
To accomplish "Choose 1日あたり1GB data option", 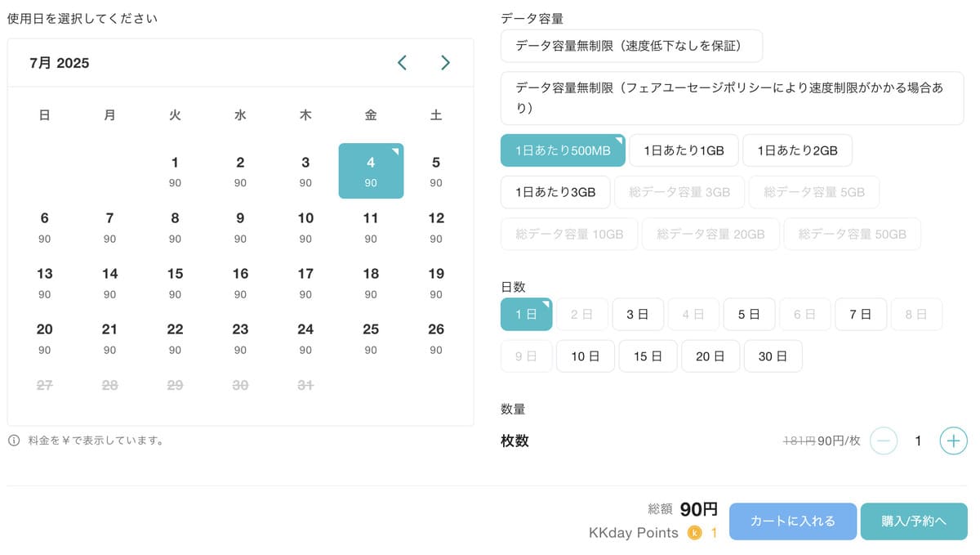I will 684,150.
